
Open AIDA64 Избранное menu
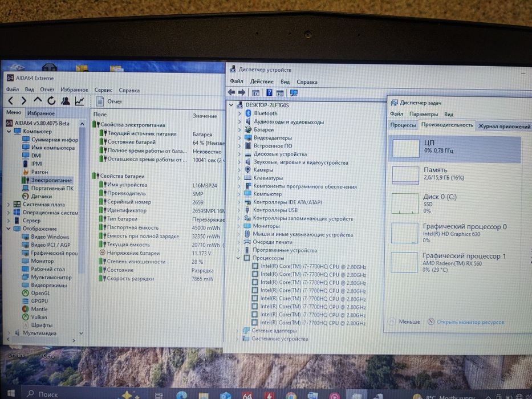74,89
